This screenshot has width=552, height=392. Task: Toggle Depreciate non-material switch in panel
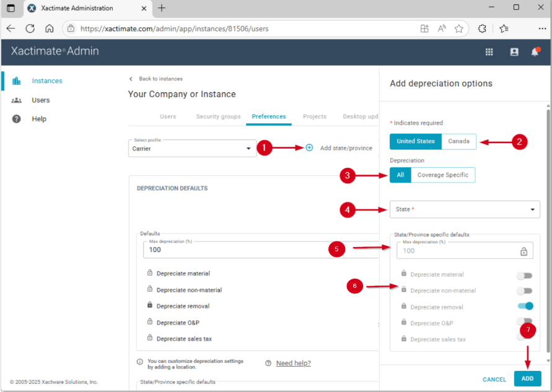[x=525, y=291]
